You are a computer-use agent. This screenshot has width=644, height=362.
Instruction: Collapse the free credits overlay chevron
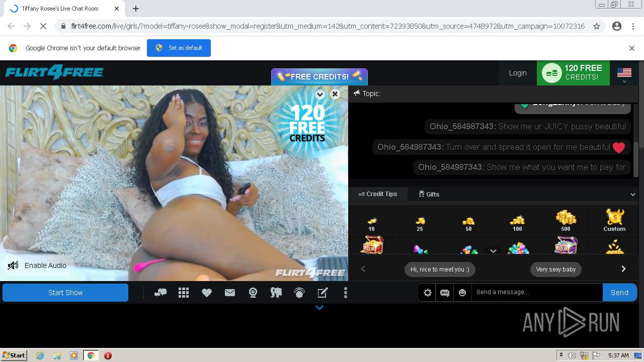coord(320,94)
